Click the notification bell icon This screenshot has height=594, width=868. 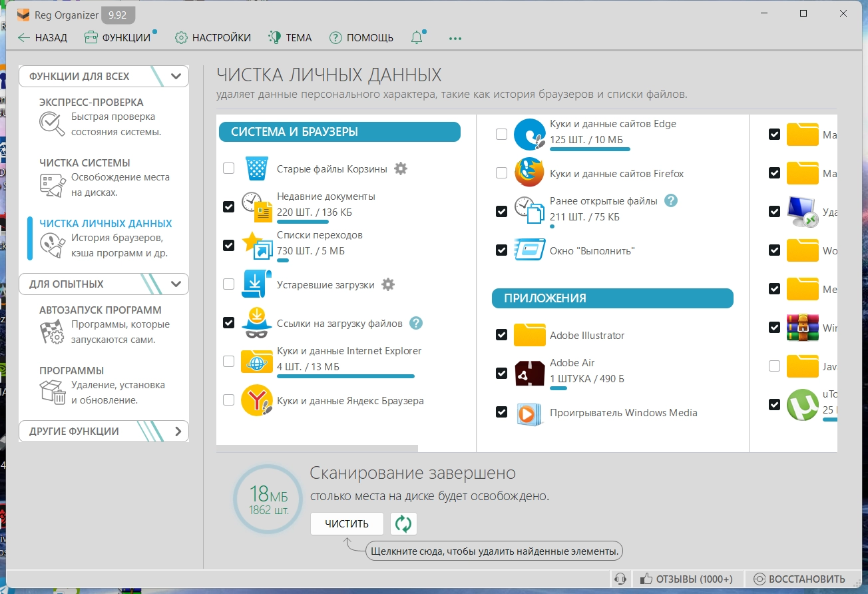pyautogui.click(x=417, y=38)
